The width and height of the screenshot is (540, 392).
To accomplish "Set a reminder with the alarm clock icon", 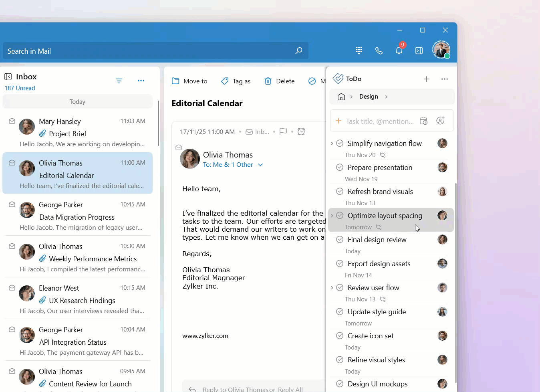I will pyautogui.click(x=301, y=131).
